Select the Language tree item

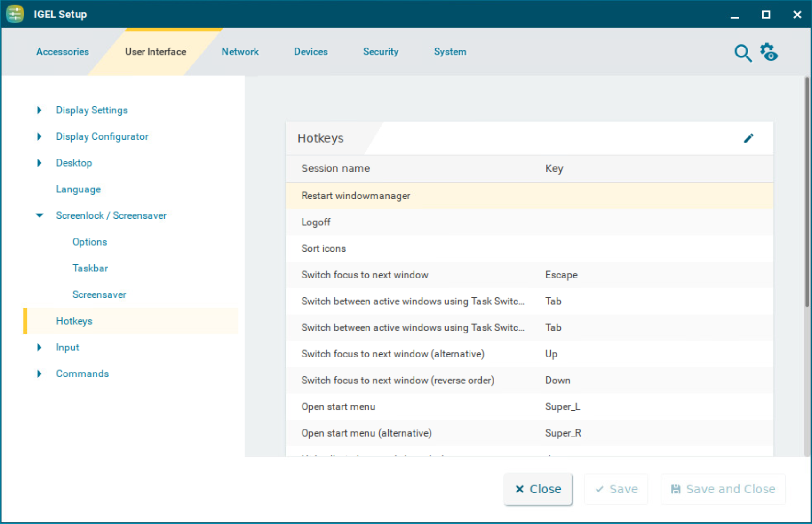click(x=78, y=189)
